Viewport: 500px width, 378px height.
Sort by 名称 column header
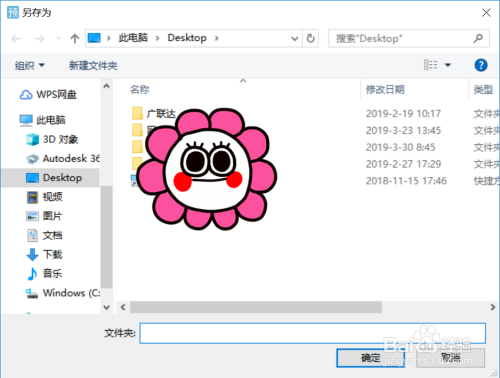[140, 89]
